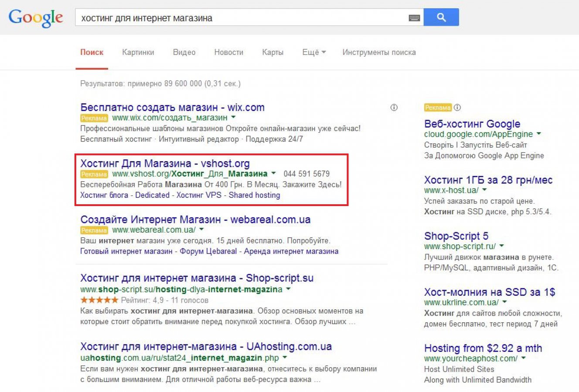The height and width of the screenshot is (392, 579).
Task: Expand dropdown arrow next to www.wix.com URL
Action: 233,118
